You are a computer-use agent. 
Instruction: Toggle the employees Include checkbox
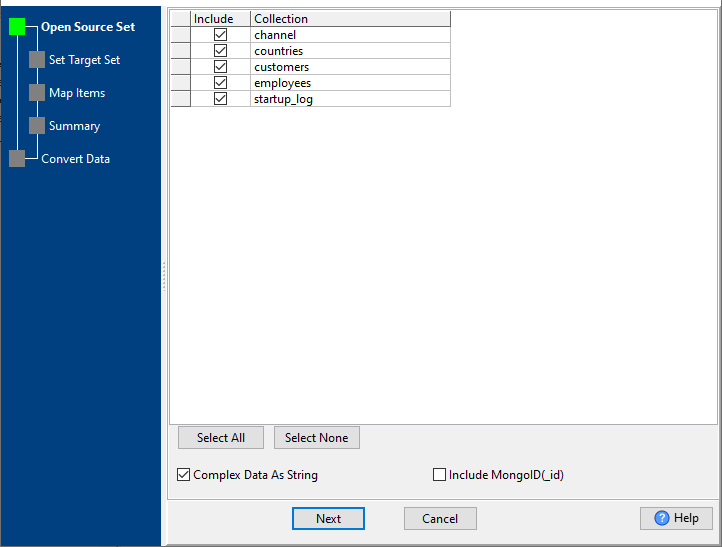[221, 83]
